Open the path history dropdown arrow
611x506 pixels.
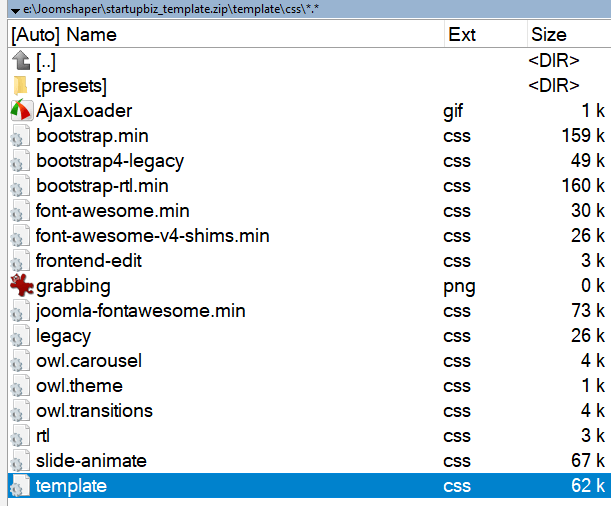click(x=6, y=9)
